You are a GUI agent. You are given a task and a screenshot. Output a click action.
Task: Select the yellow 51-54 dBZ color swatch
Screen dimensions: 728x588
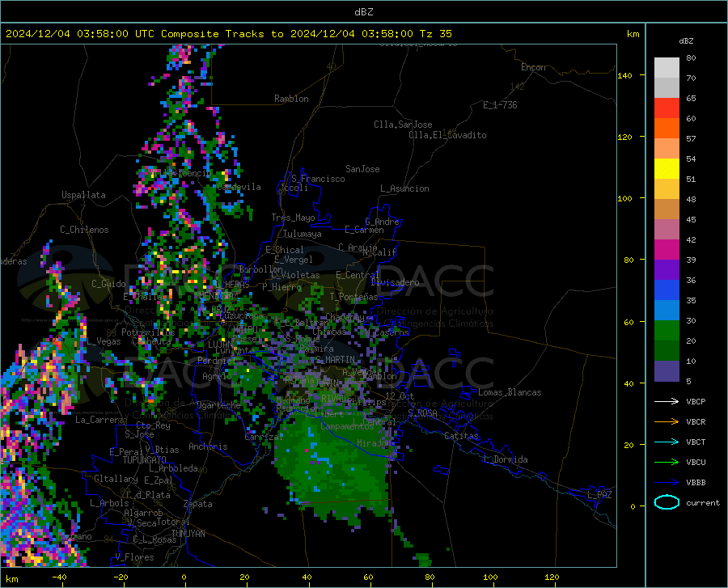click(x=667, y=168)
